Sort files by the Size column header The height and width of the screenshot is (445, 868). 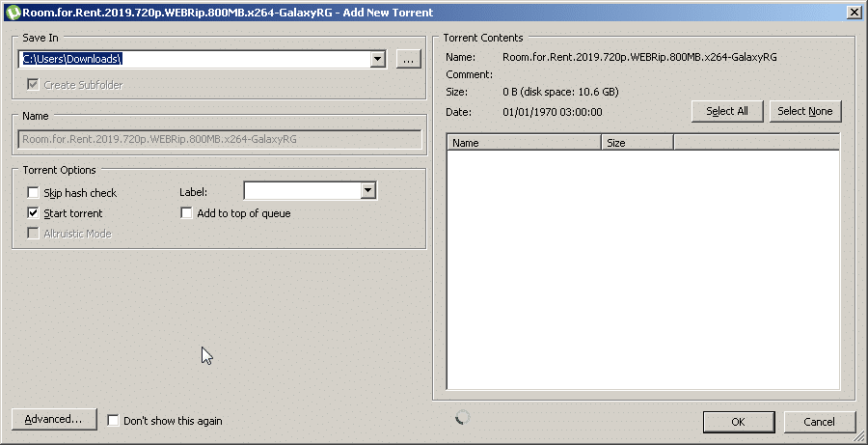coord(637,143)
